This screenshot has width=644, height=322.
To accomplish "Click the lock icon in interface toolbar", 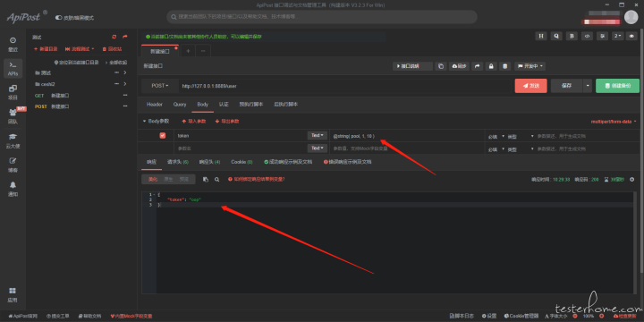I will pos(491,66).
